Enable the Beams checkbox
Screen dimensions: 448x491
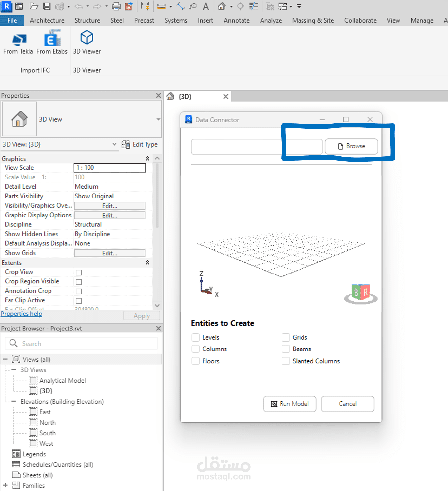coord(286,349)
